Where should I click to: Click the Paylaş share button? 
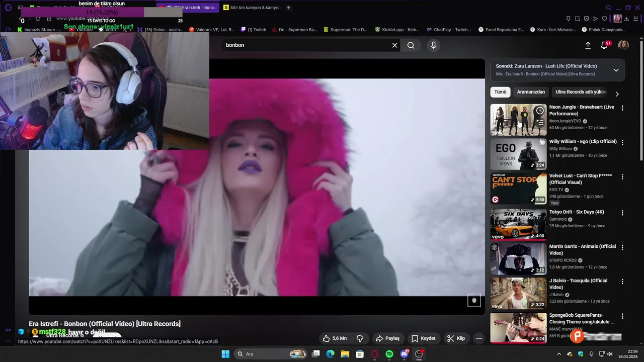coord(387,338)
